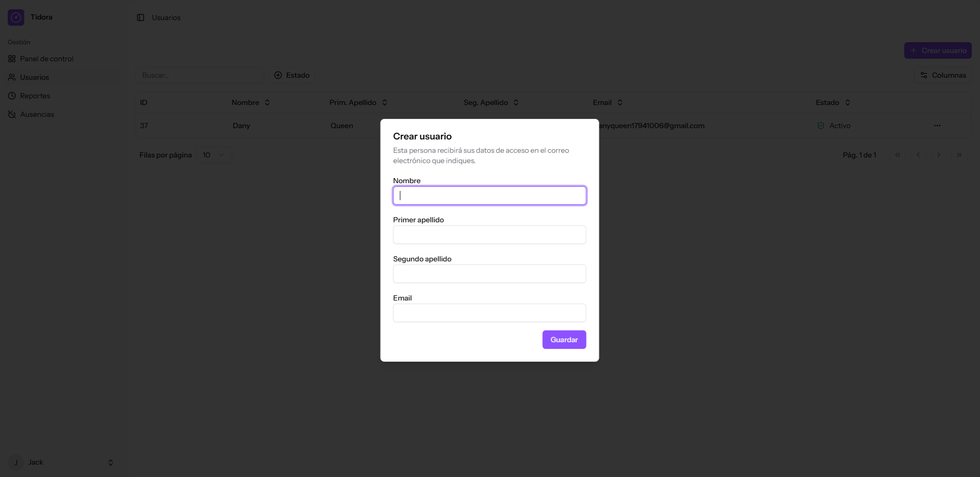Screen dimensions: 980x477
Task: Sort by Nombre column
Action: tap(251, 102)
